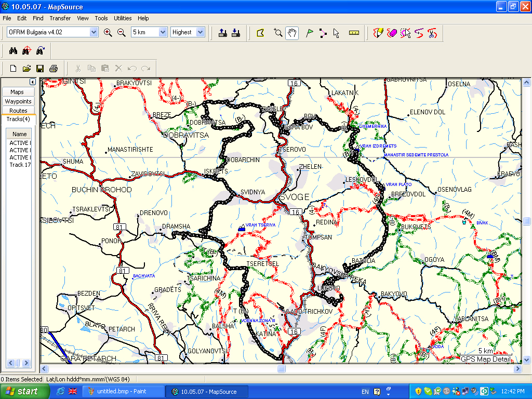This screenshot has height=399, width=532.
Task: Switch to the Waypoints tab
Action: pyautogui.click(x=18, y=101)
